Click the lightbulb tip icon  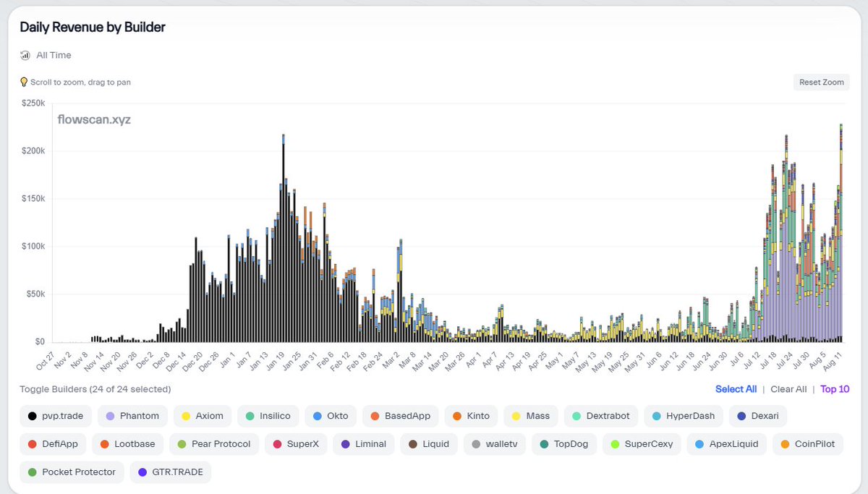tap(24, 82)
